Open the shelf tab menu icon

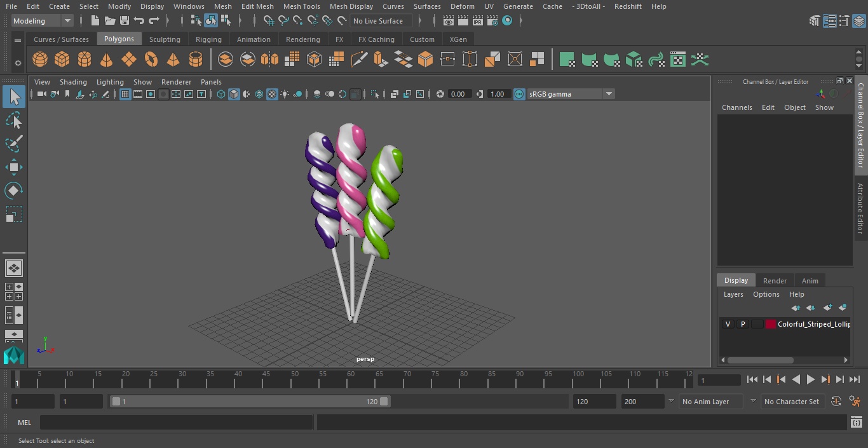click(18, 40)
